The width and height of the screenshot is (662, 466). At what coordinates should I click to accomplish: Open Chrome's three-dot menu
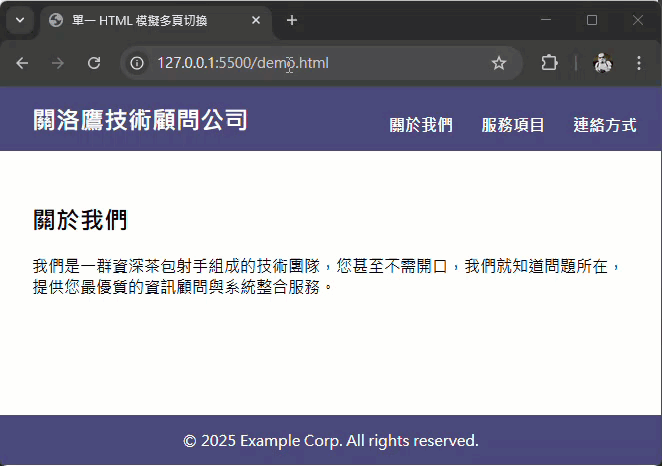pos(639,63)
